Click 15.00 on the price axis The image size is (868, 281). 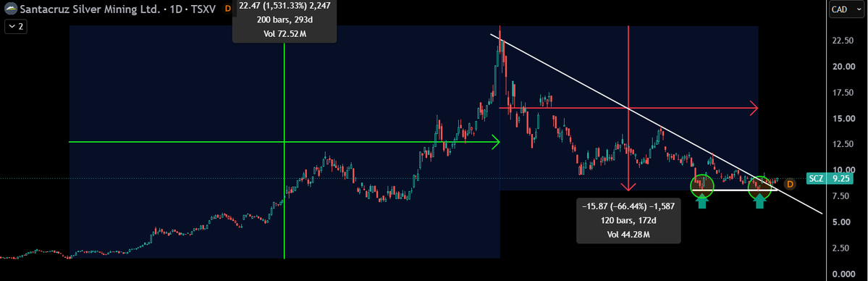coord(844,119)
